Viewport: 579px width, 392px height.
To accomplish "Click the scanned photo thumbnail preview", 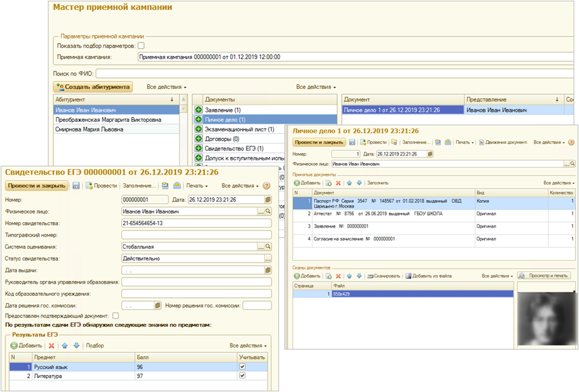I will point(546,319).
